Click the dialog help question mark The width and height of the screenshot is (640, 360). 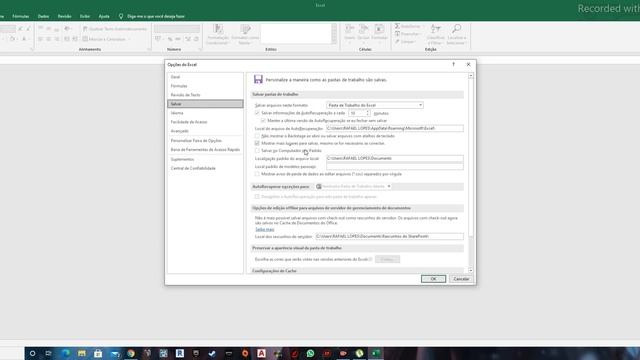point(453,64)
